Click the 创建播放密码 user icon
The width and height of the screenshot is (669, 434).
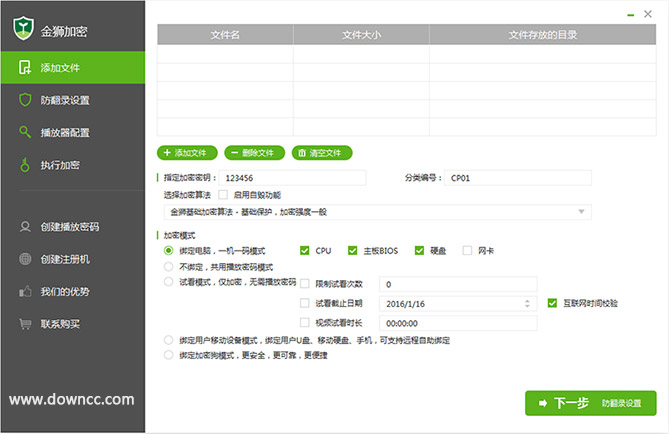click(x=25, y=227)
